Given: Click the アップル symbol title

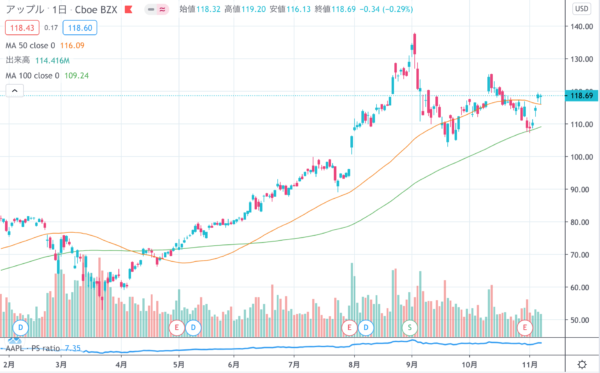Looking at the screenshot, I should (24, 10).
